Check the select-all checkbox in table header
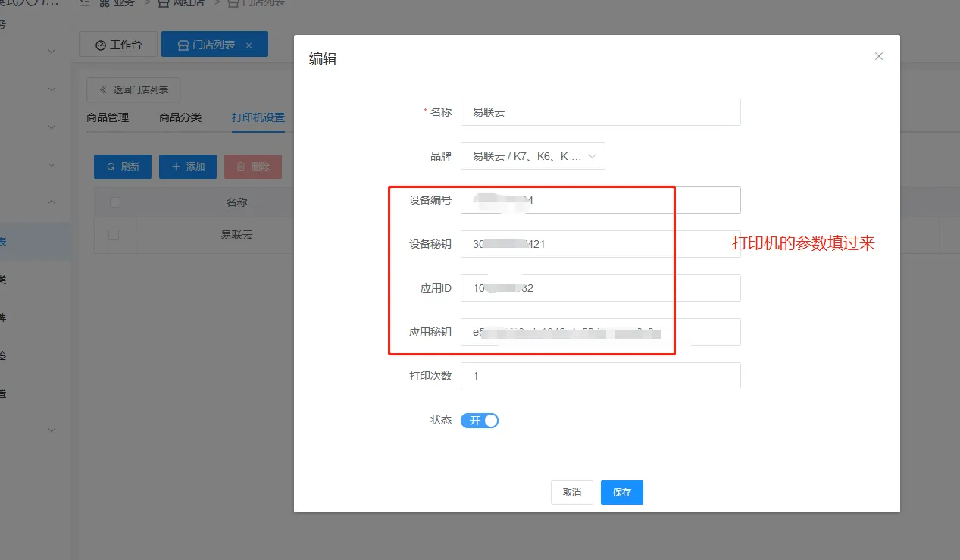The height and width of the screenshot is (560, 960). click(x=114, y=202)
